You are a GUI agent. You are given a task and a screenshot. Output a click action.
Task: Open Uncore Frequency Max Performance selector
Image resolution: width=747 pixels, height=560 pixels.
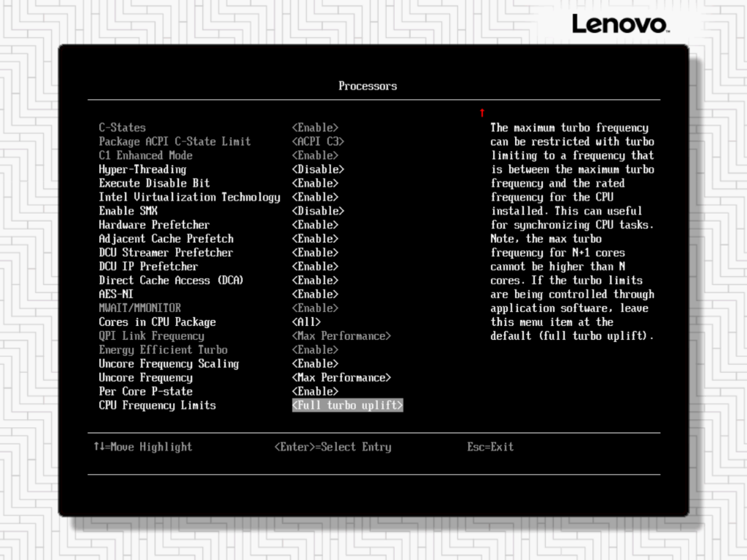341,378
